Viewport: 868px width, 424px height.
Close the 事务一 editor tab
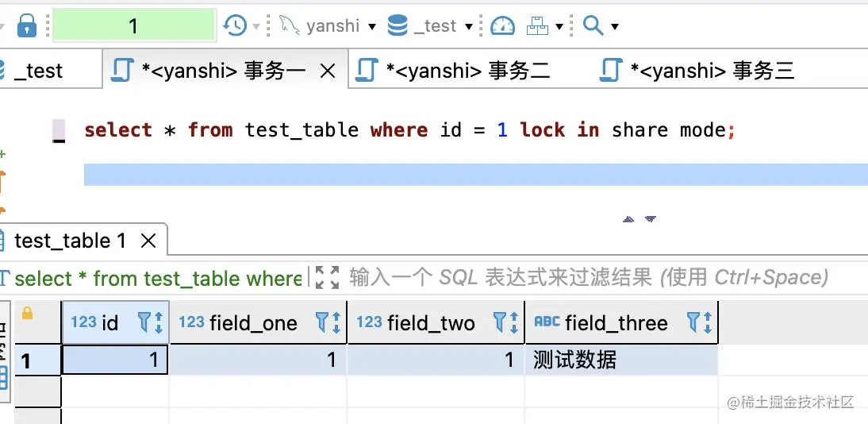coord(328,71)
